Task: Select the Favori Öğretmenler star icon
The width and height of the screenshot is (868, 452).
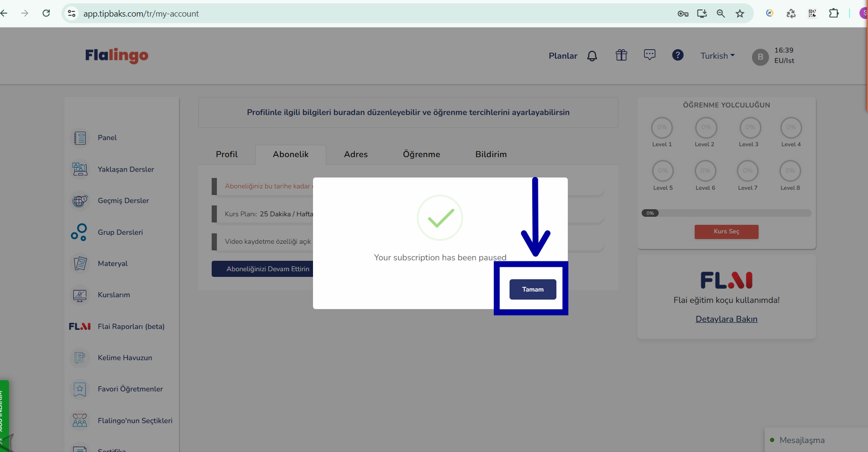Action: 80,389
